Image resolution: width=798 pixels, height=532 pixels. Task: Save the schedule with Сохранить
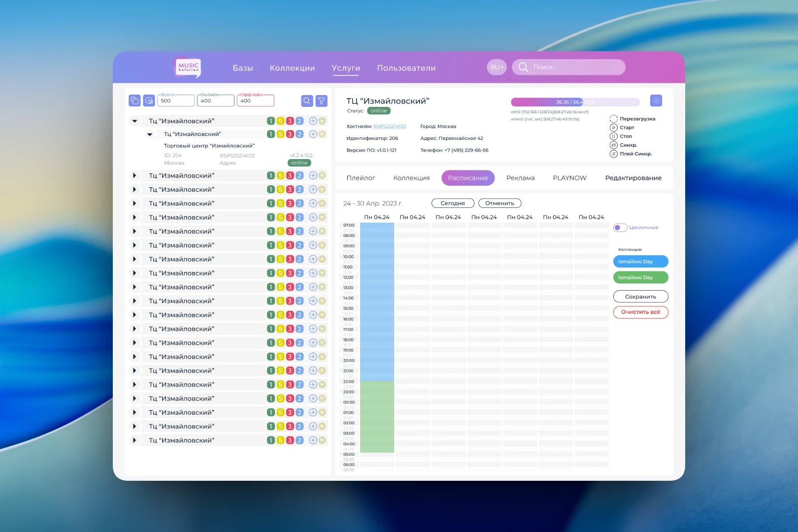point(640,297)
